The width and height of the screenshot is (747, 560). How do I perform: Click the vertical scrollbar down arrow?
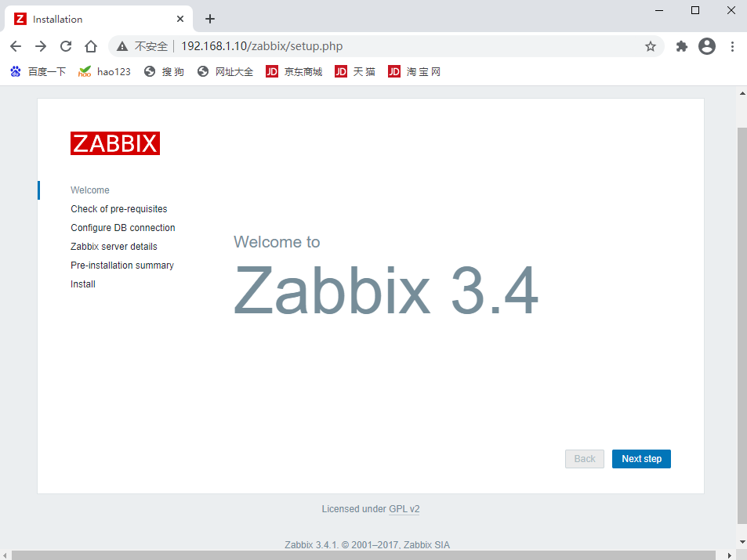[742, 542]
